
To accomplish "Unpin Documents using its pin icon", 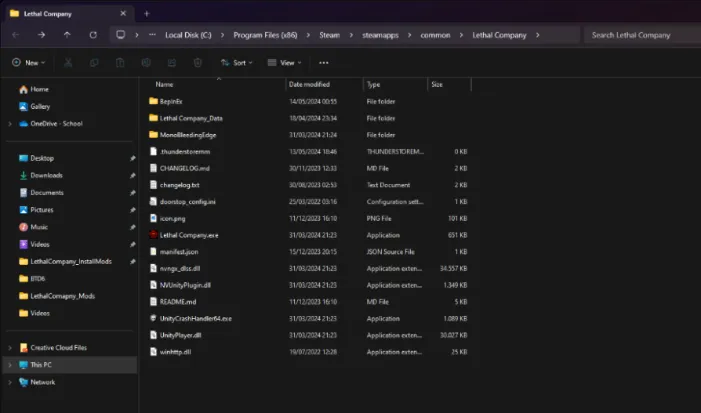I will pyautogui.click(x=132, y=193).
